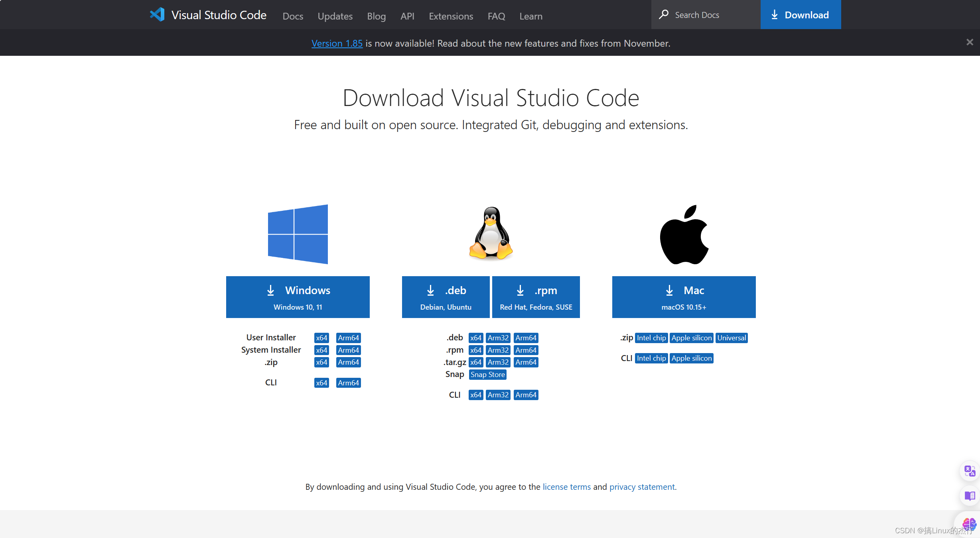
Task: Click the search magnifier icon
Action: click(663, 15)
